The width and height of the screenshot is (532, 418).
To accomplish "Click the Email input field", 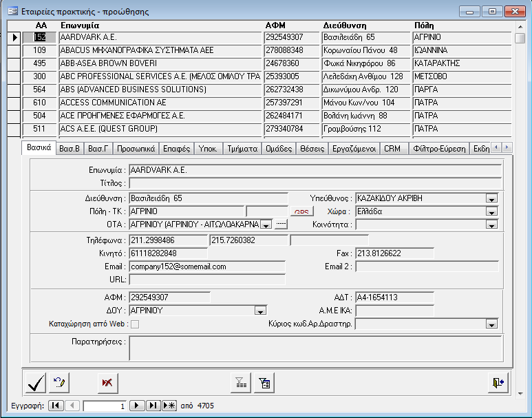I will click(206, 267).
